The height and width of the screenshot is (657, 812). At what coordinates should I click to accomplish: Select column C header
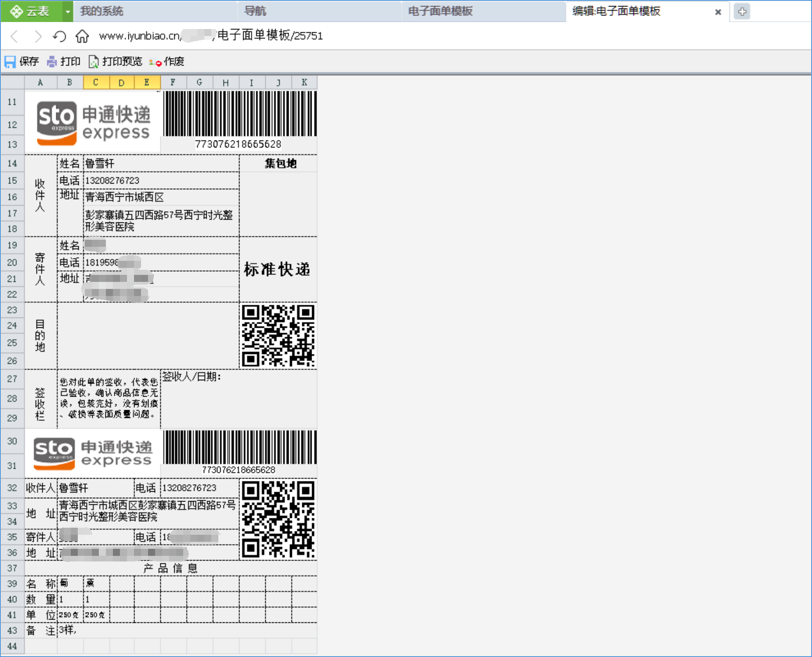[96, 82]
